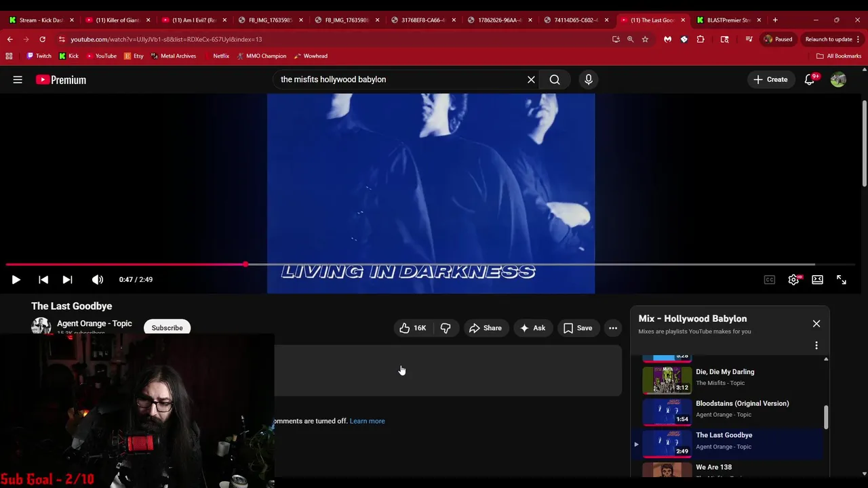The width and height of the screenshot is (868, 488).
Task: Open the Ask AI button
Action: click(x=532, y=328)
